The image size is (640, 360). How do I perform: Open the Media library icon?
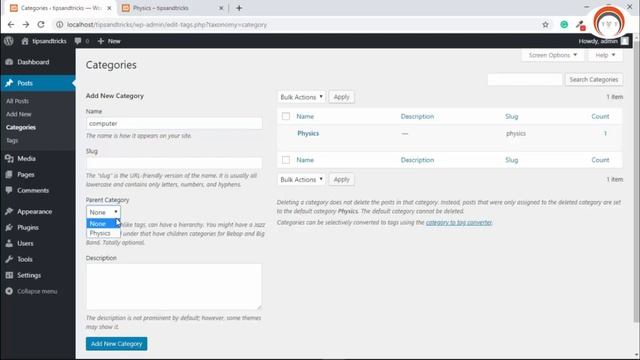click(9, 158)
